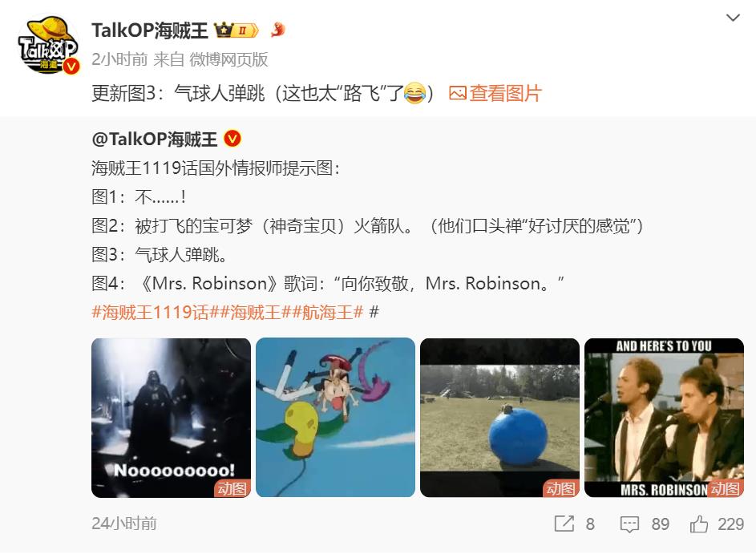Open the Team Rocket blasting off thumbnail

(x=336, y=418)
